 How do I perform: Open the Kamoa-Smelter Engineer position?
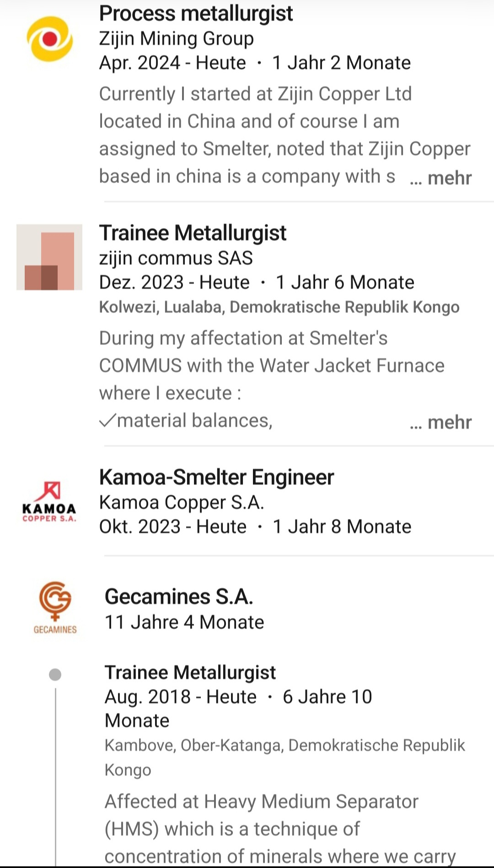coord(216,477)
